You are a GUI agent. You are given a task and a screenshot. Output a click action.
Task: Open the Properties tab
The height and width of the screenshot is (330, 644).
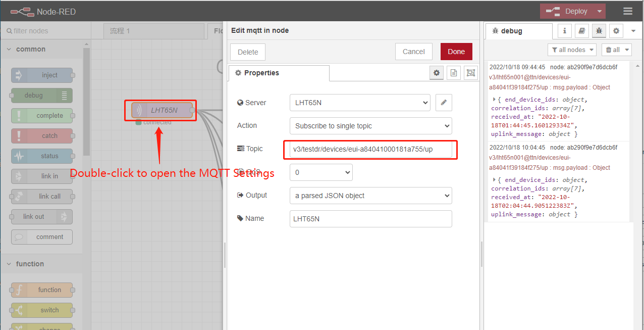click(279, 73)
